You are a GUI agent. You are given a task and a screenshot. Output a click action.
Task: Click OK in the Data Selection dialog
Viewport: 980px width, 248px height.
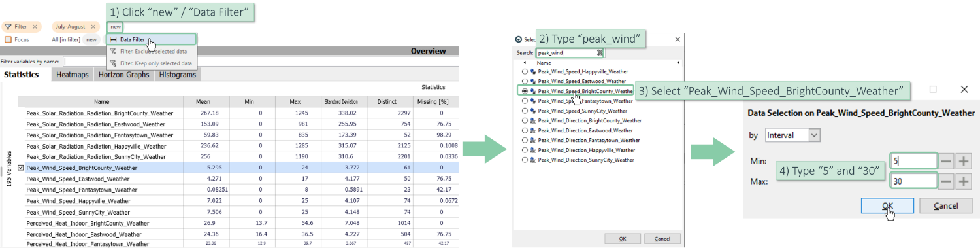coord(887,205)
